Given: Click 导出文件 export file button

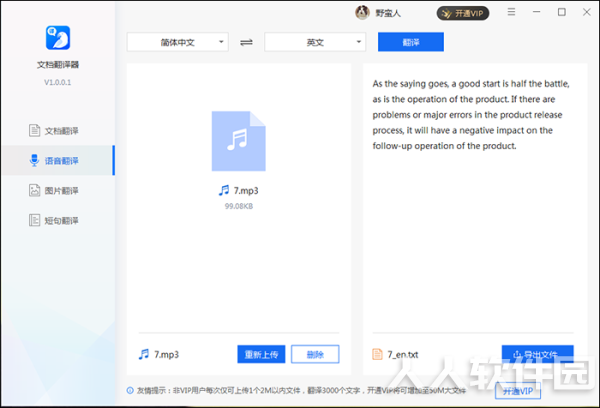Looking at the screenshot, I should point(538,354).
